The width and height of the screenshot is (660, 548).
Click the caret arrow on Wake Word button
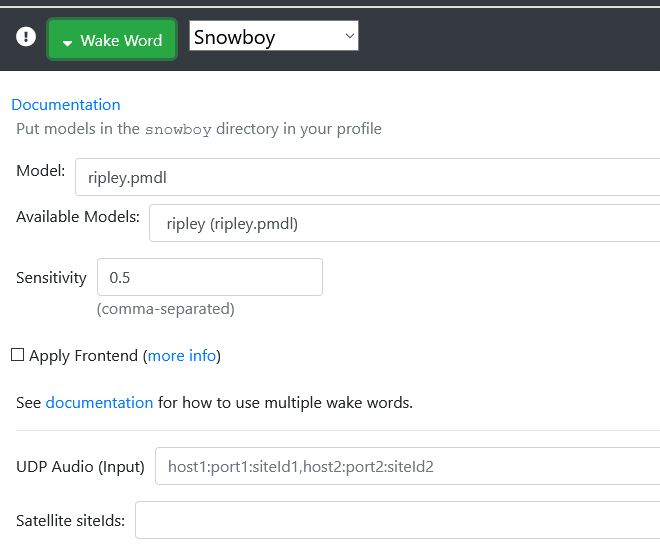67,42
